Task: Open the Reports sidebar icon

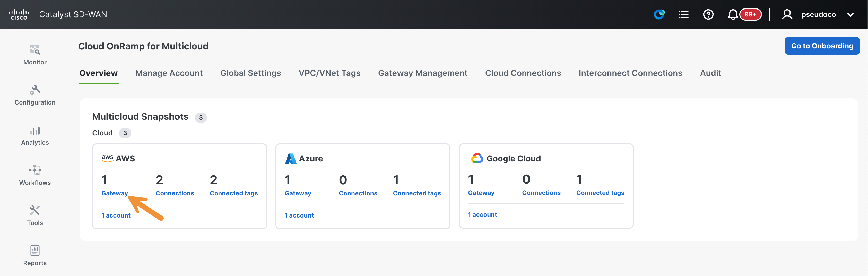Action: 35,251
